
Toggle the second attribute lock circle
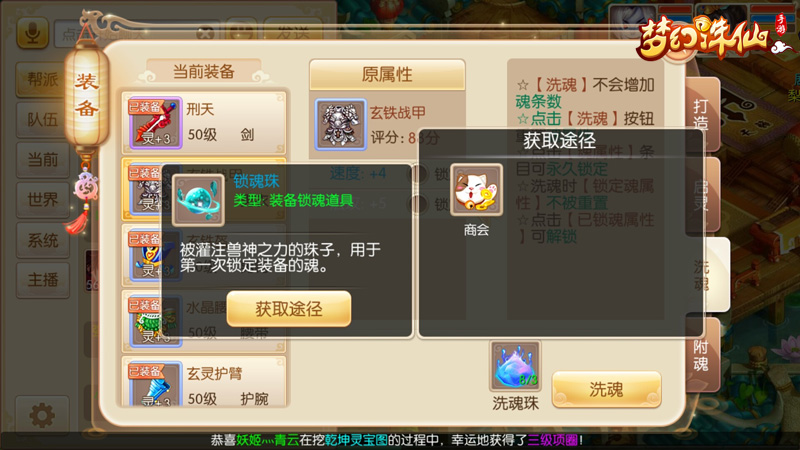419,205
